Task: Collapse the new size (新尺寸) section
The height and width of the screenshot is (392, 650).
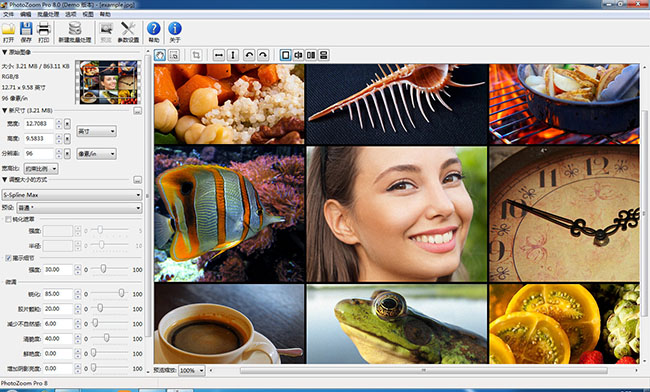Action: pos(5,111)
